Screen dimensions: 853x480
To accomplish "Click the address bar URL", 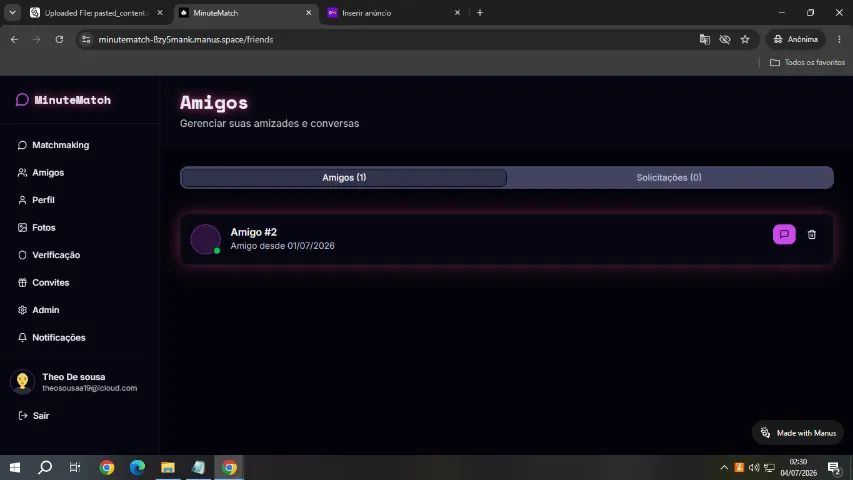I will click(x=186, y=39).
